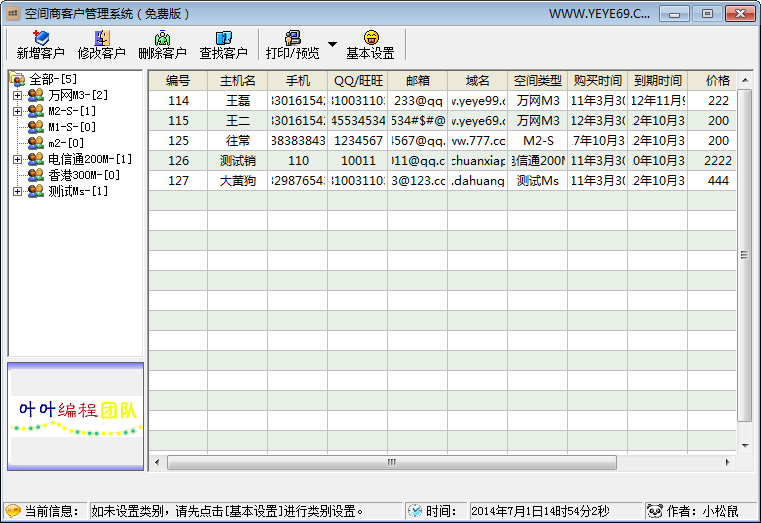Sort by the 手机 column header
Viewport: 761px width, 523px height.
298,81
